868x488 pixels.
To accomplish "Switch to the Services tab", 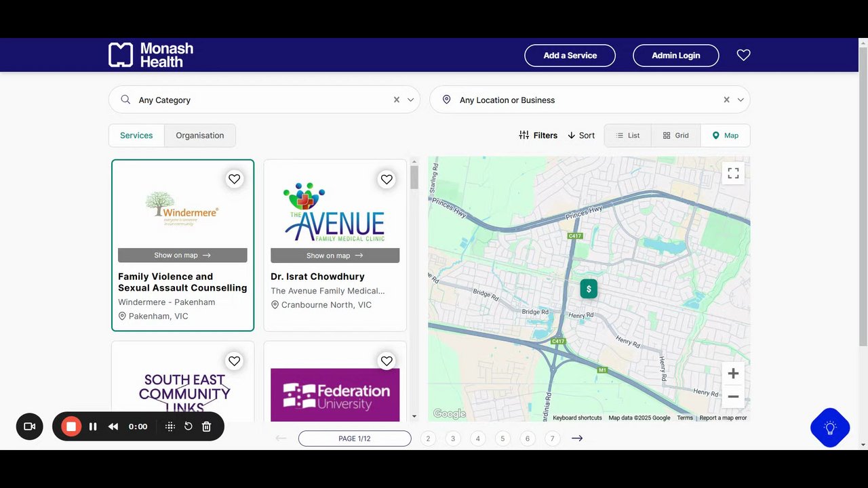I will click(136, 136).
